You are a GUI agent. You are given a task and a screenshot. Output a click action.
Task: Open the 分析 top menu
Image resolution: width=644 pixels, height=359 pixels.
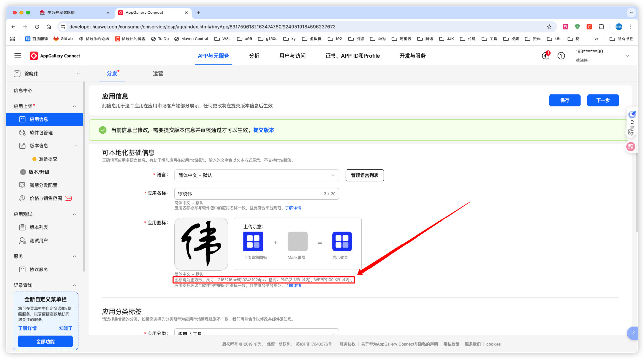point(254,56)
